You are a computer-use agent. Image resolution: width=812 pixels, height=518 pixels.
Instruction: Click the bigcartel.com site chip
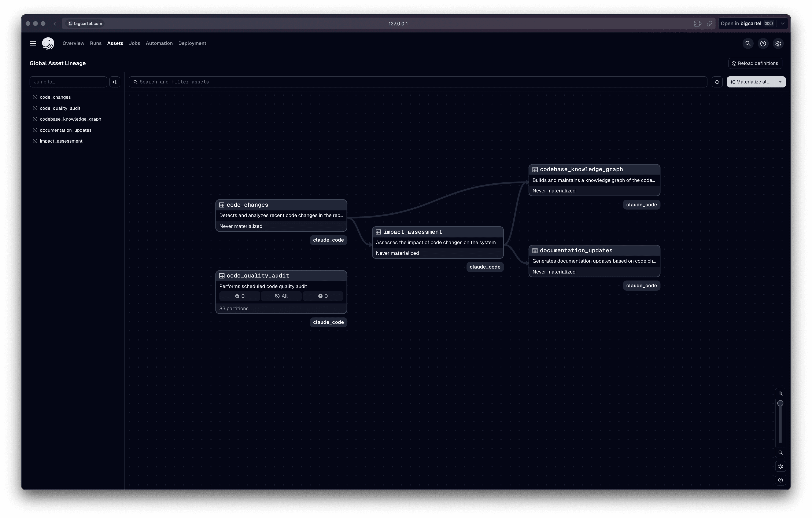pos(85,24)
